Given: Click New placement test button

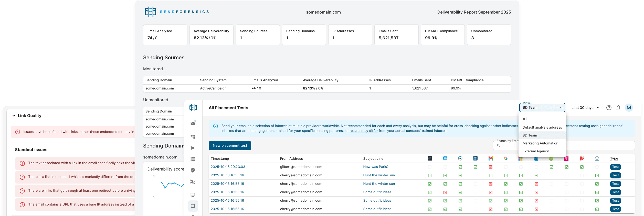Looking at the screenshot, I should tap(230, 145).
